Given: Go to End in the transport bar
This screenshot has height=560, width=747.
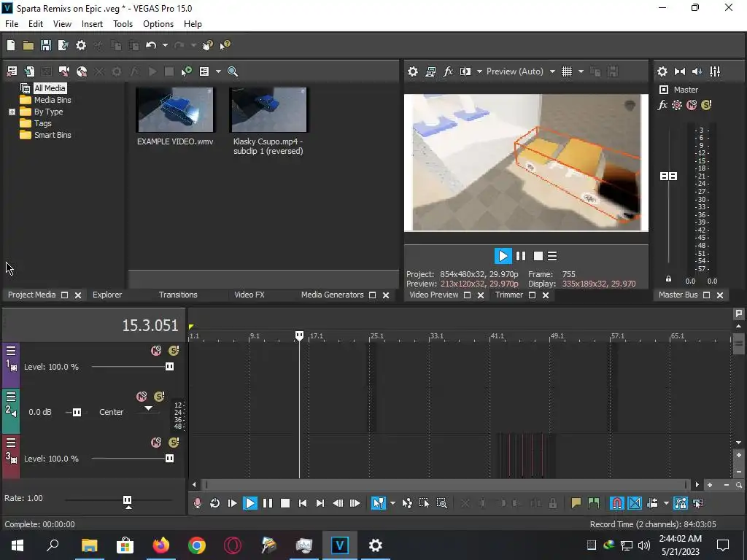Looking at the screenshot, I should point(320,503).
